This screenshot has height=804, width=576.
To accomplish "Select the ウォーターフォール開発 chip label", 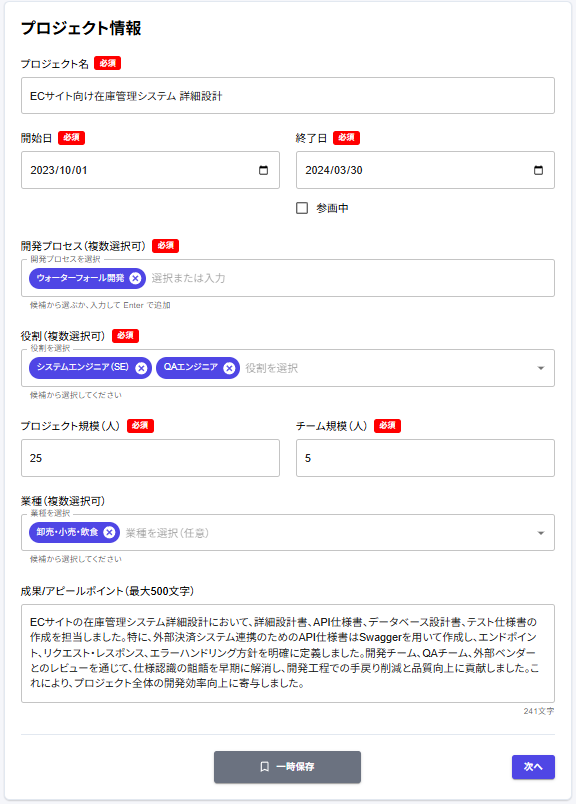I will pos(81,278).
